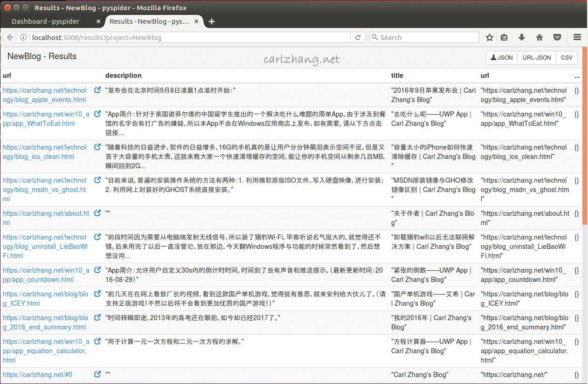Open external link icon for blog_apple_events row

coord(97,90)
